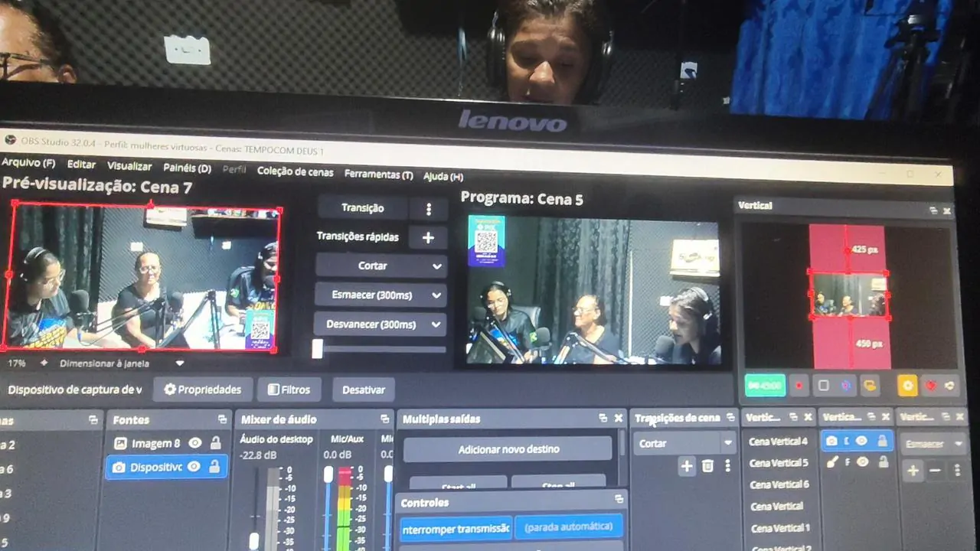Add a new scene transition with plus icon
This screenshot has height=551, width=980.
point(687,465)
